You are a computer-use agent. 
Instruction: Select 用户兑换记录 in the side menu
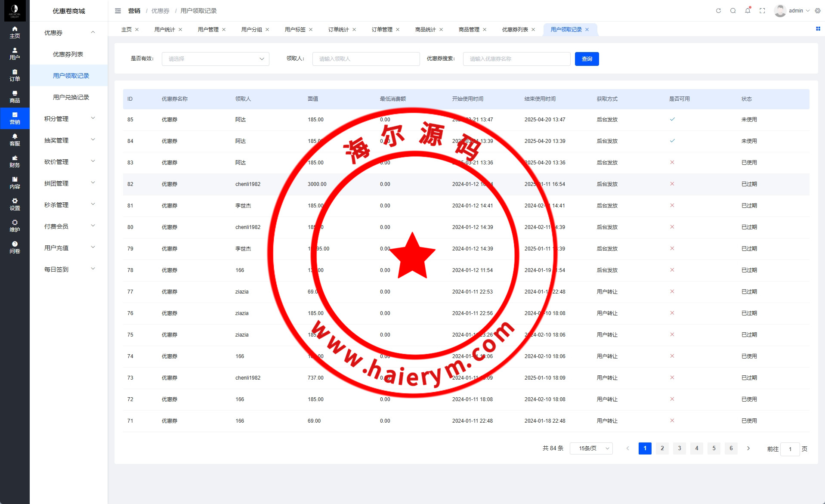[71, 97]
